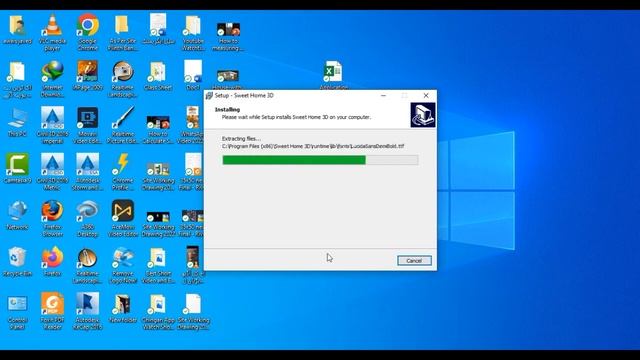Click the LucidaSansDemiBold.ttf file path text
Screen dimensions: 640x360
click(x=313, y=146)
